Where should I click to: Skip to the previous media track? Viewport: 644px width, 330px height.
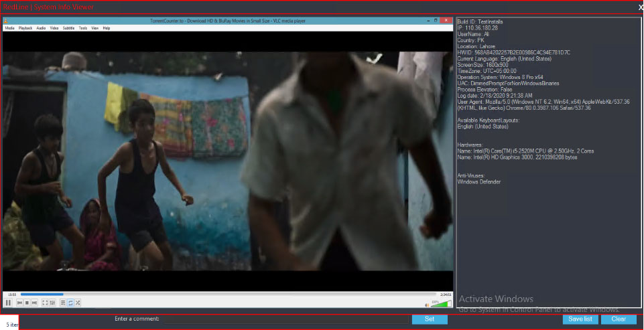[x=19, y=303]
